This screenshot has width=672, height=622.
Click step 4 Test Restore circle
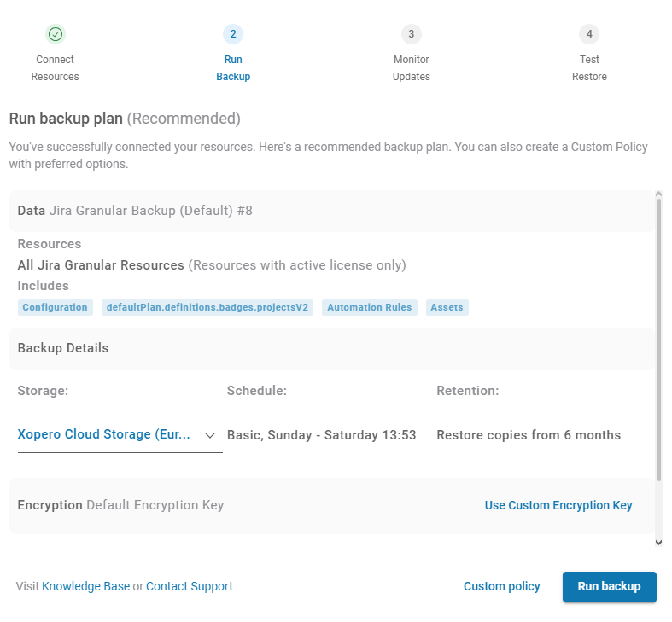point(589,34)
